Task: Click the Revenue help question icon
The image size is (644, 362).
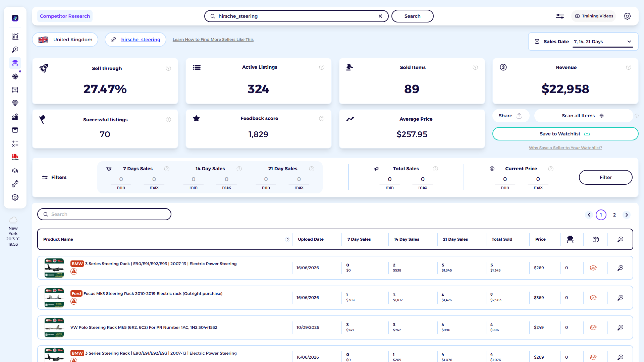Action: 629,67
